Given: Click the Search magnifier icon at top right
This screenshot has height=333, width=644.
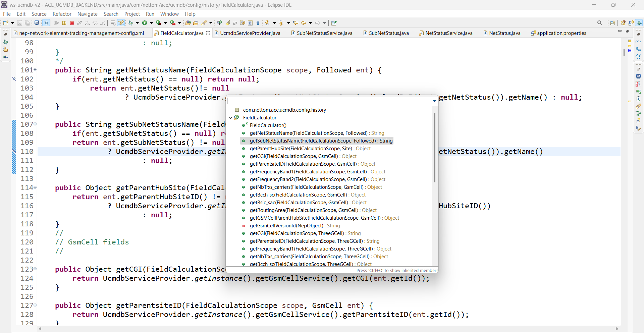Looking at the screenshot, I should coord(600,23).
